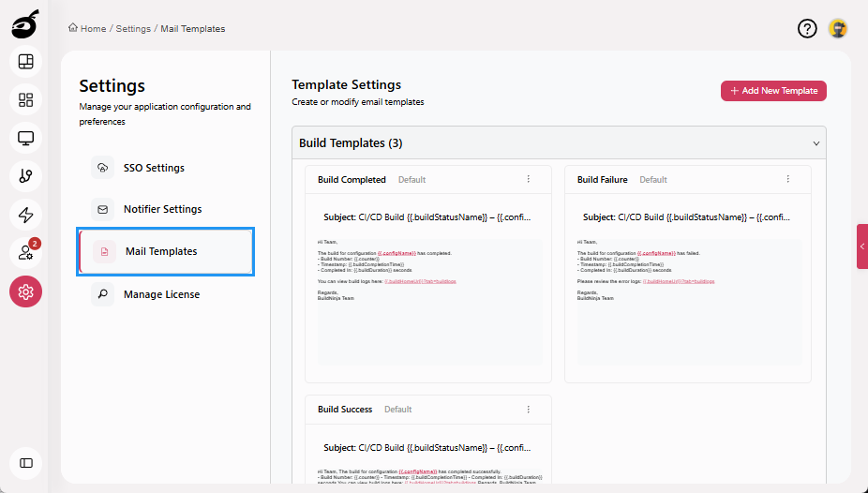Click Default label beside Build Success
868x493 pixels.
[x=398, y=410]
